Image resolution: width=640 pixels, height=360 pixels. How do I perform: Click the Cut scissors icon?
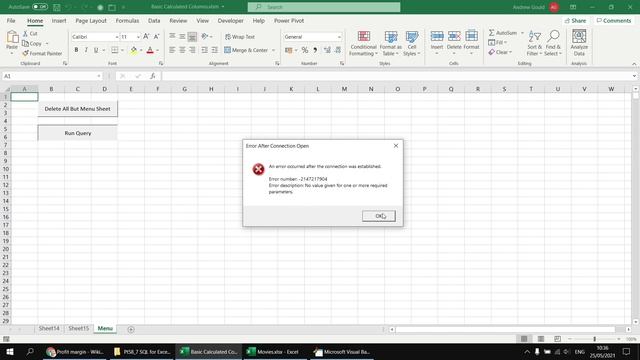tap(25, 33)
